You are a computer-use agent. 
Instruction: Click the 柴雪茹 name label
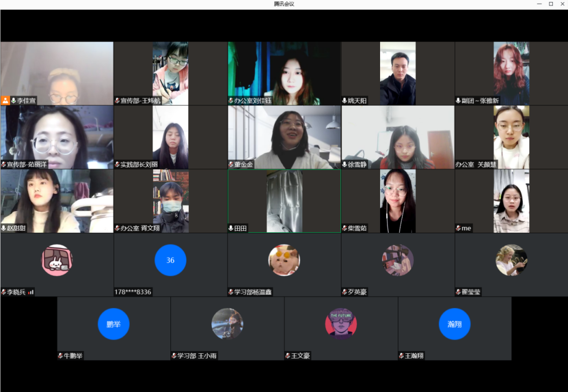[357, 228]
